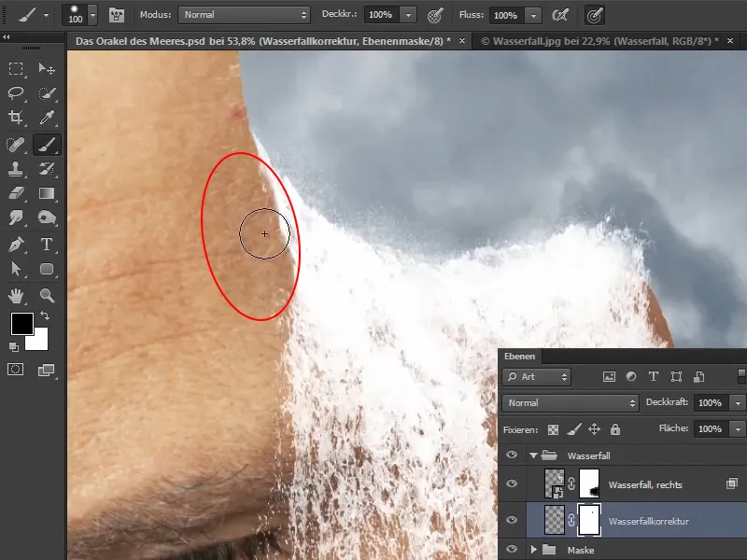Filter layers by shape layers
The width and height of the screenshot is (747, 560).
point(676,377)
